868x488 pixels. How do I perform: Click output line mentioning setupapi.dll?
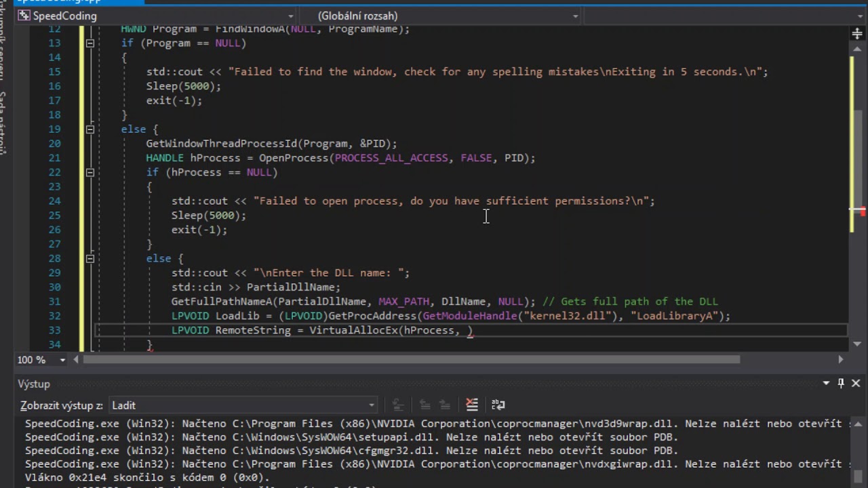tap(352, 437)
